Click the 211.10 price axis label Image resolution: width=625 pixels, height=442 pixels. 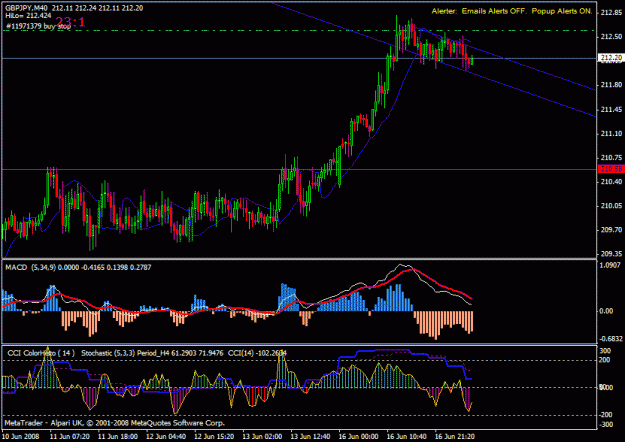pyautogui.click(x=611, y=134)
